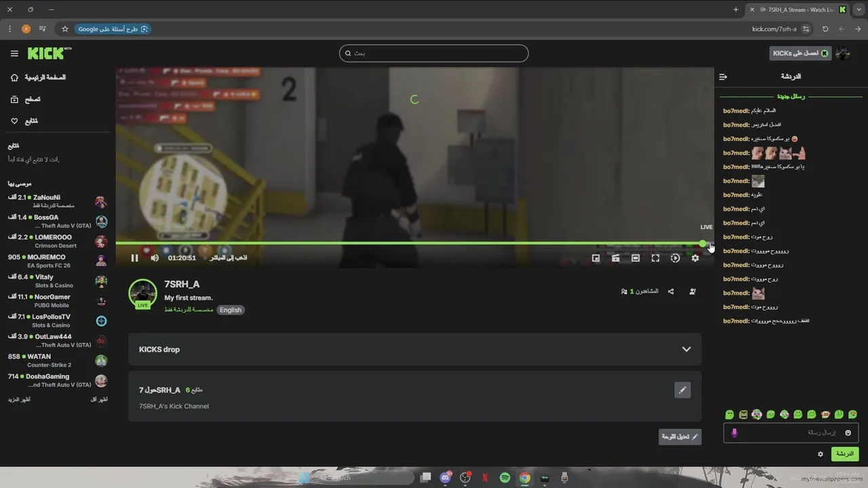Open Vitaly Slots & Casino channel
This screenshot has height=488, width=868.
(58, 281)
